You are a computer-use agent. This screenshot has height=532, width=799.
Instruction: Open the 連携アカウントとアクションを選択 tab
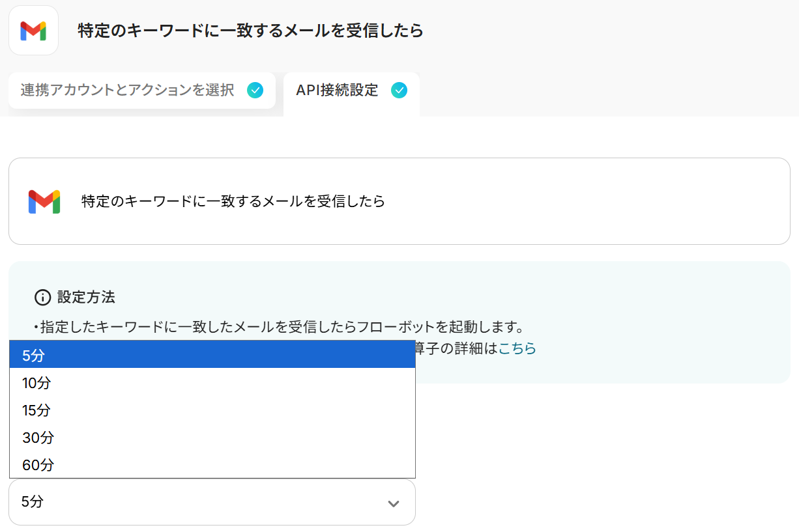[x=127, y=91]
